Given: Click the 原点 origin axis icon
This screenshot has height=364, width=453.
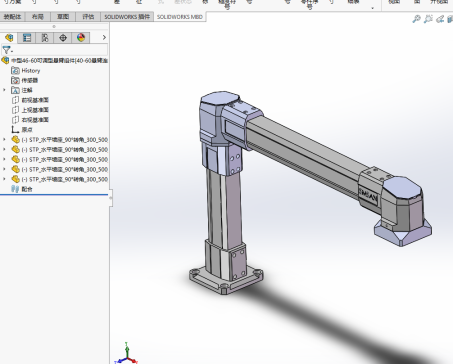Looking at the screenshot, I should (x=15, y=130).
